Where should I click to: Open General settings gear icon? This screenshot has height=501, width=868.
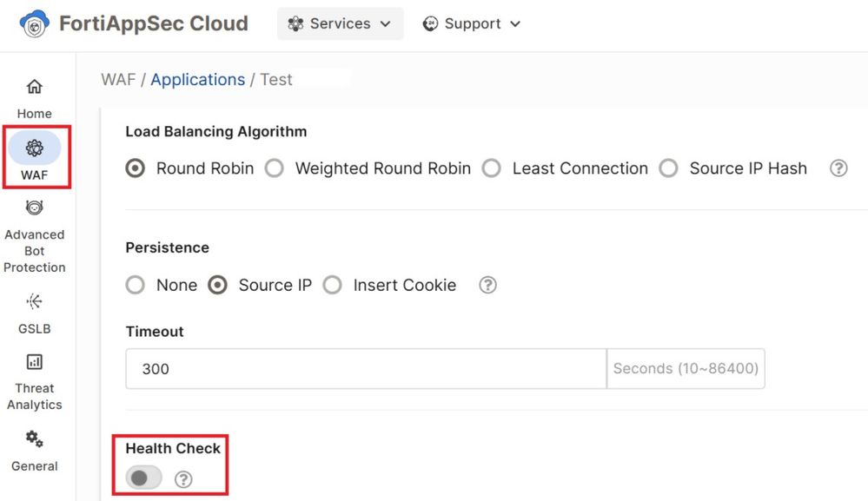click(x=35, y=438)
